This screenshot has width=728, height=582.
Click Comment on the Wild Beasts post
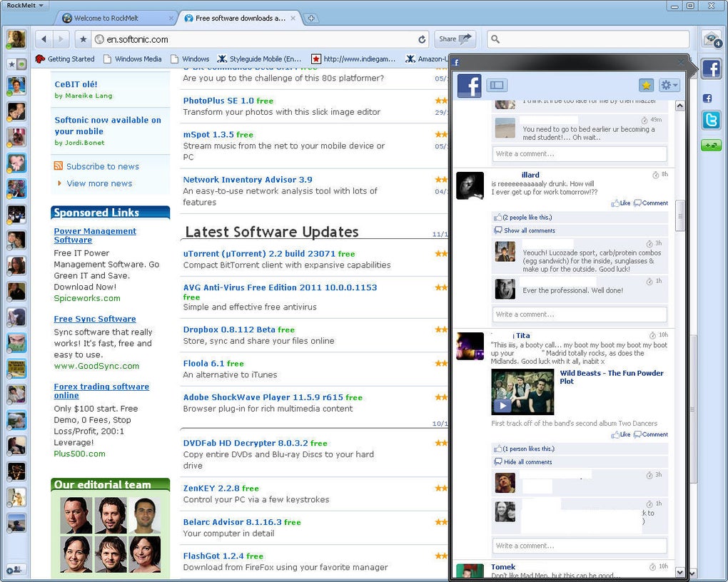651,434
